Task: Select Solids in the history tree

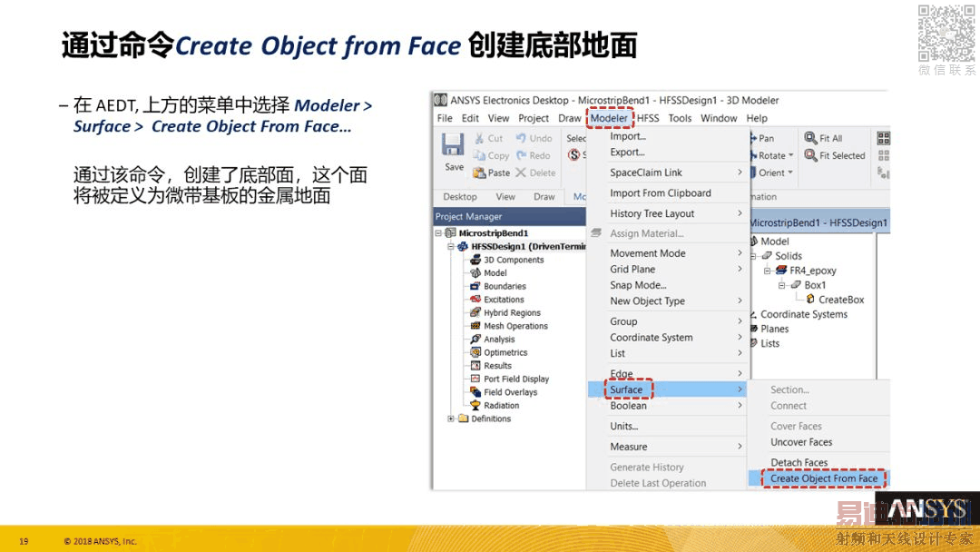Action: tap(789, 256)
